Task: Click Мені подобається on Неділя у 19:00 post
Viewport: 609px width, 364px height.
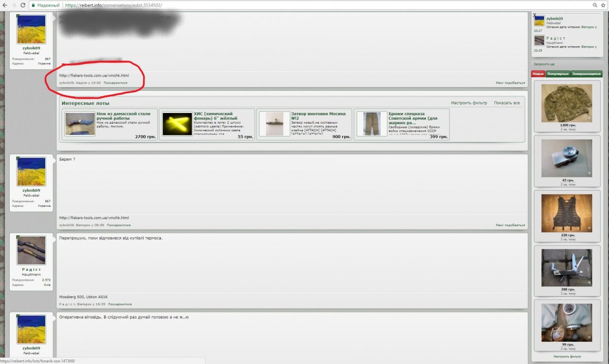Action: pos(511,83)
